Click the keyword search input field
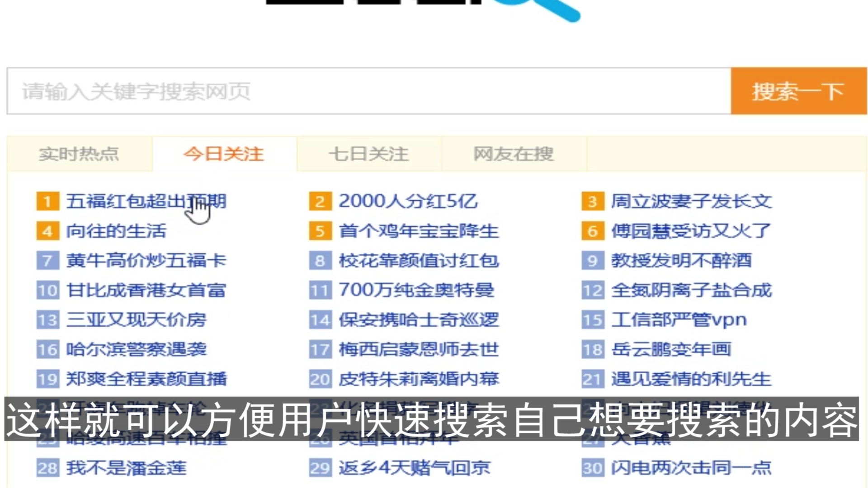This screenshot has height=488, width=868. coord(368,91)
